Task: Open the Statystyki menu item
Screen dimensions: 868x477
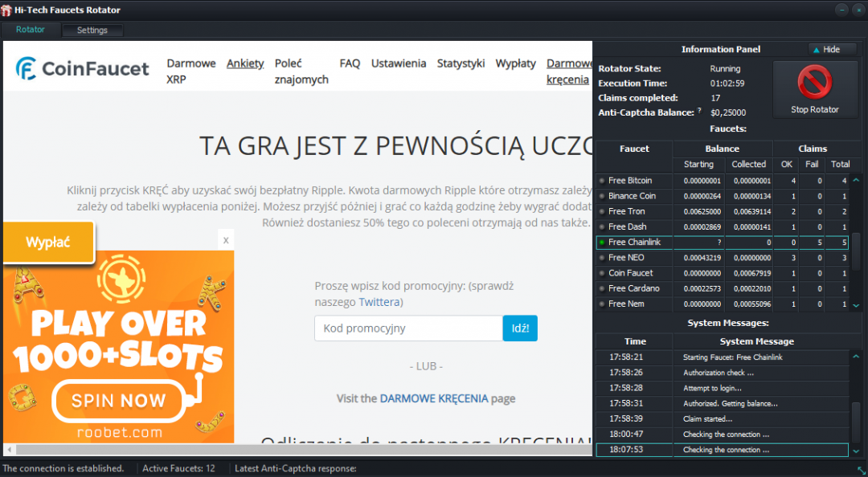Action: pos(461,63)
